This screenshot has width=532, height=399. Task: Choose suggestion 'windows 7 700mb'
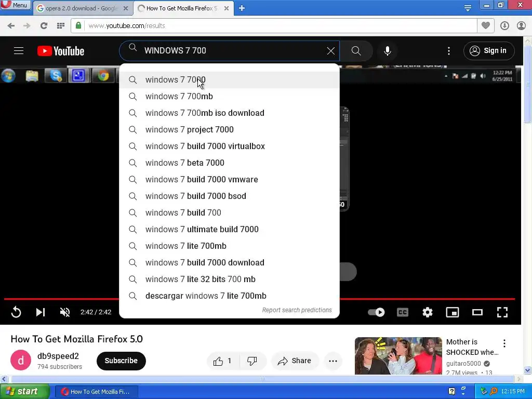point(229,96)
